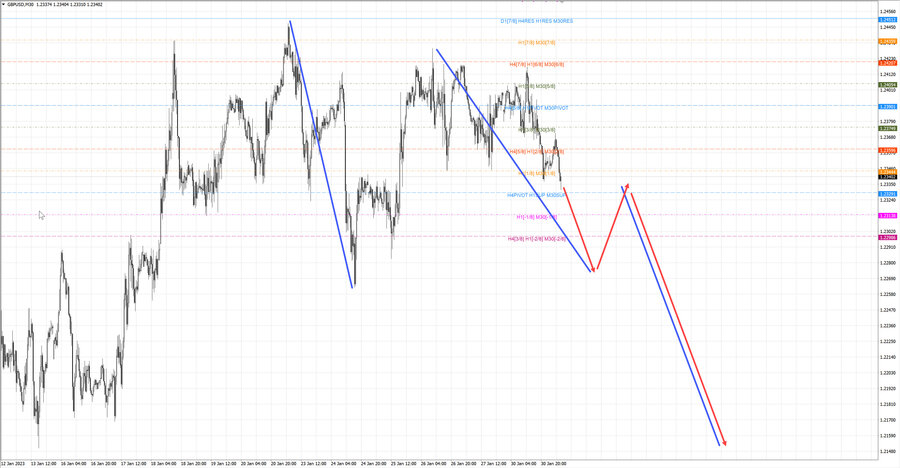Click the 1.22140 value on price axis
The height and width of the screenshot is (468, 900).
887,357
